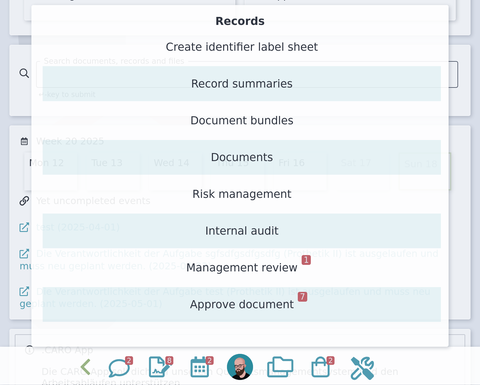Screen dimensions: 480x385
Task: Focus the search documents, records and files field
Action: (247, 74)
